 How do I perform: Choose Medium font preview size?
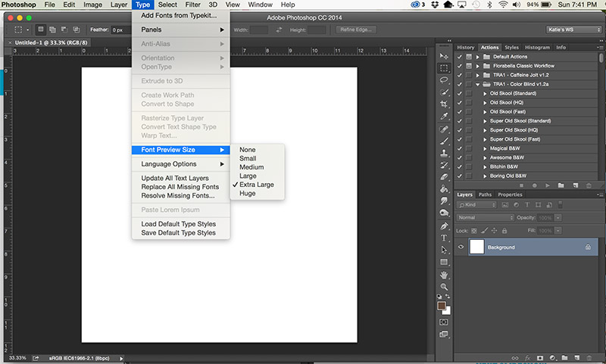click(x=251, y=167)
